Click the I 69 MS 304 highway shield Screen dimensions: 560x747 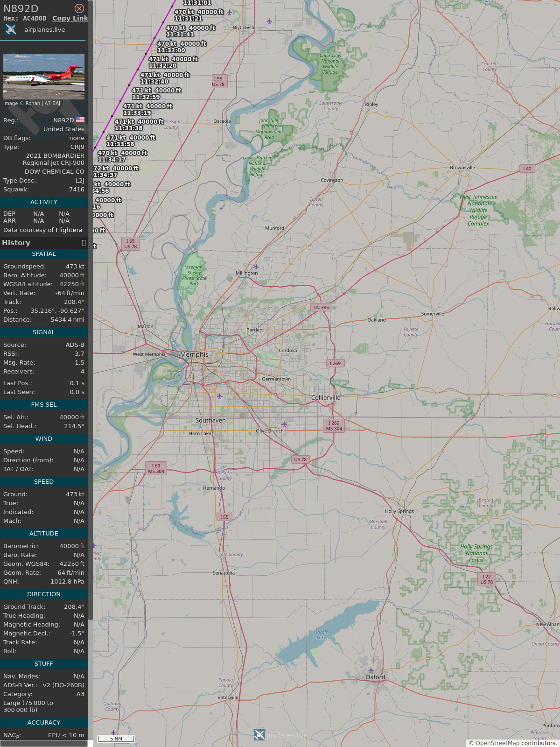point(156,468)
